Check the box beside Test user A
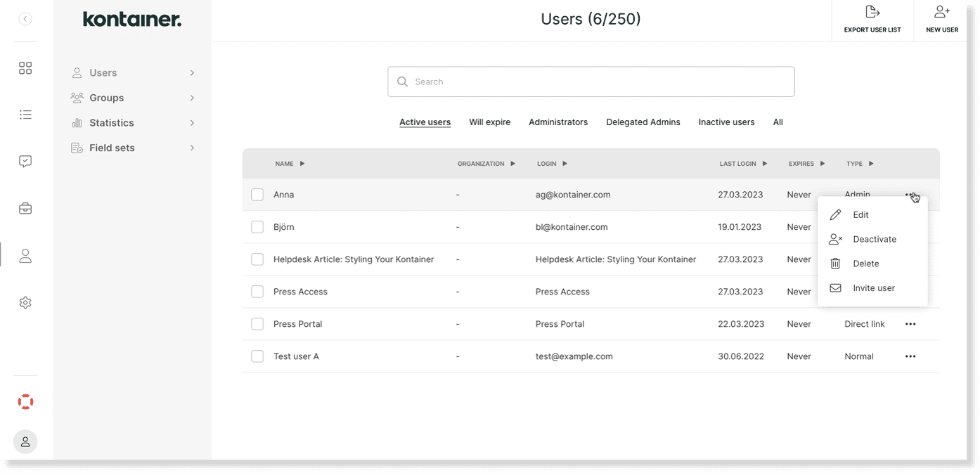 pyautogui.click(x=257, y=356)
